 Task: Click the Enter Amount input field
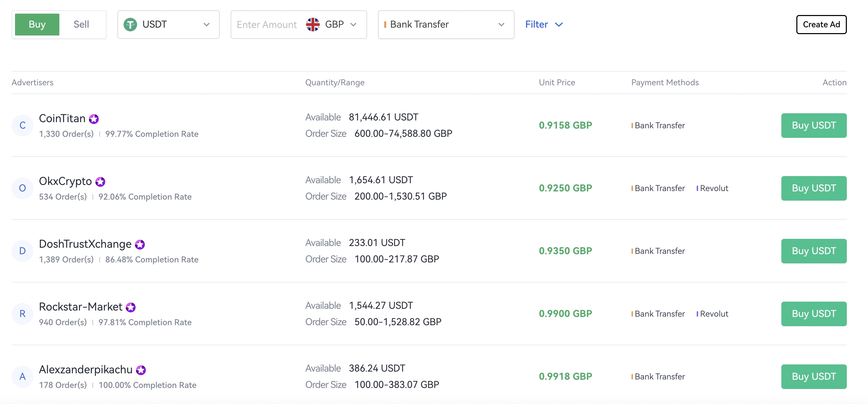click(267, 25)
